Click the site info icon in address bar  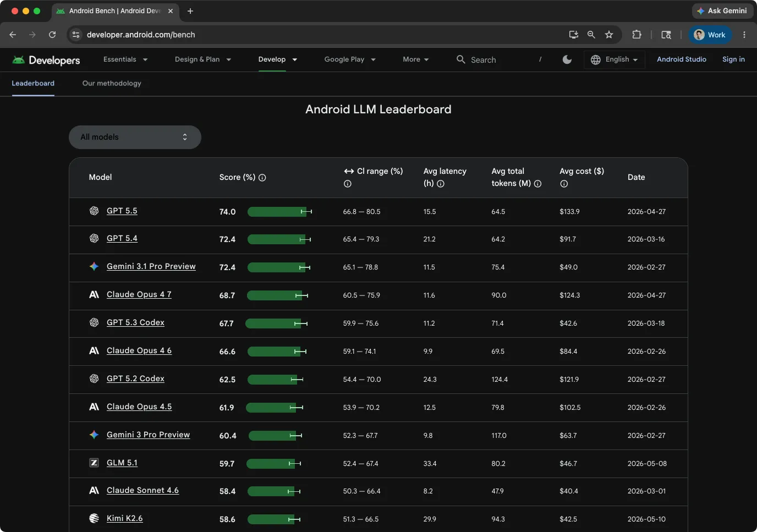tap(76, 35)
